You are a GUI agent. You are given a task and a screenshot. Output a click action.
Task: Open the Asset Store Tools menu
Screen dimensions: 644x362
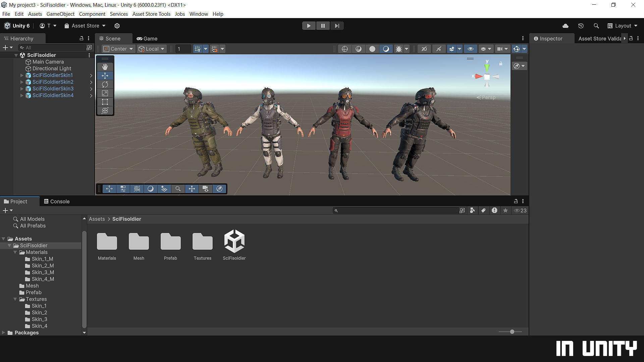click(x=151, y=14)
